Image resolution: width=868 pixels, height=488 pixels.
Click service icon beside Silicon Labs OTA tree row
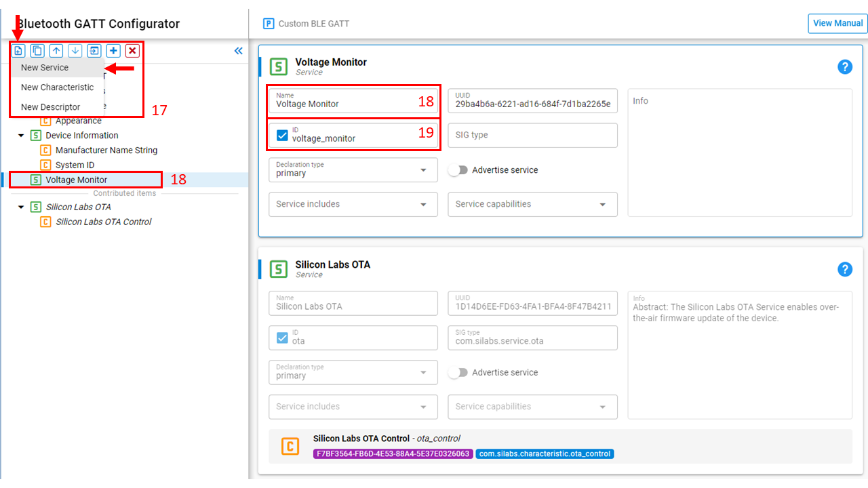click(x=36, y=207)
